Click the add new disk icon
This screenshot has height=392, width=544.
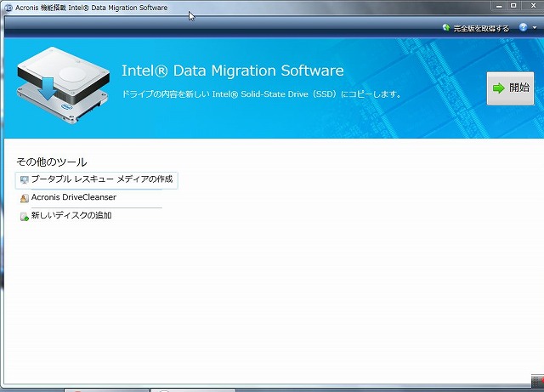click(x=25, y=217)
